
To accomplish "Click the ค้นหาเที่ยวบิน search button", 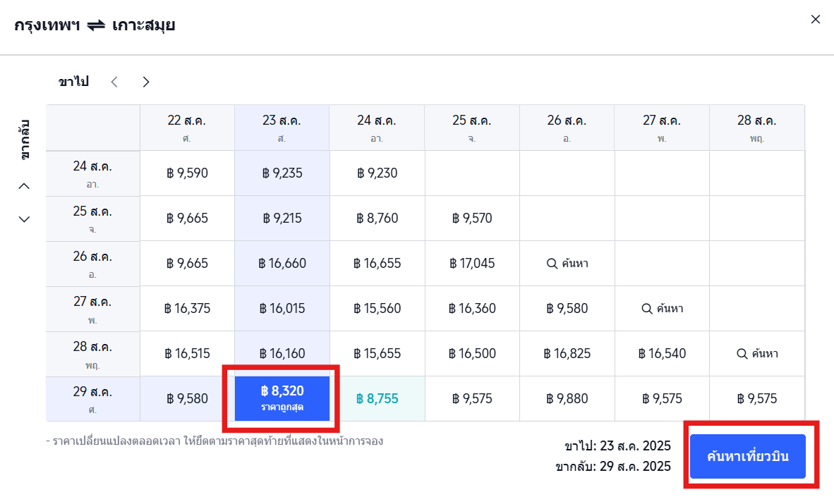I will pyautogui.click(x=747, y=456).
